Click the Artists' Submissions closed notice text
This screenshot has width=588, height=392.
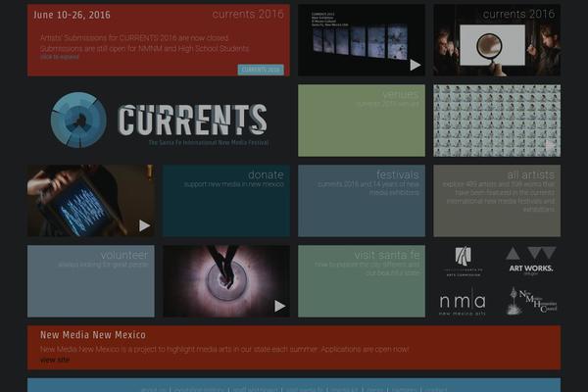coord(134,38)
